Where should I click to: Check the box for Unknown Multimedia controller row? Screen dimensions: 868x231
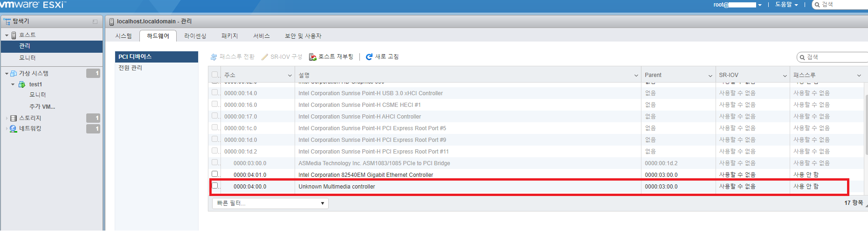tap(215, 186)
